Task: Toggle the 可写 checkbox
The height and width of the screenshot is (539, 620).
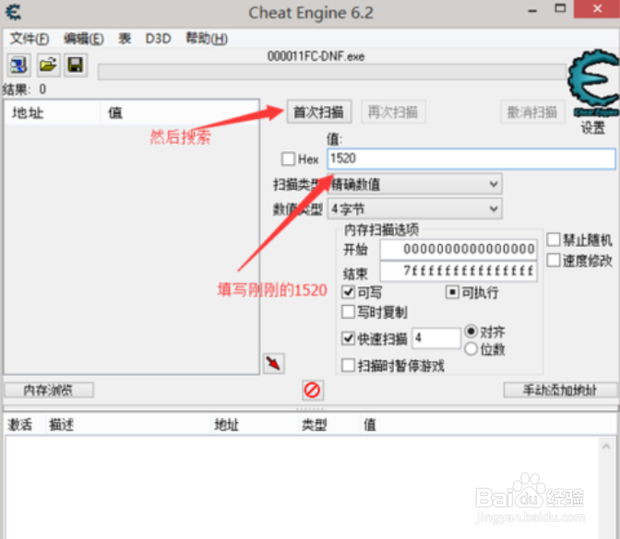Action: [x=348, y=292]
